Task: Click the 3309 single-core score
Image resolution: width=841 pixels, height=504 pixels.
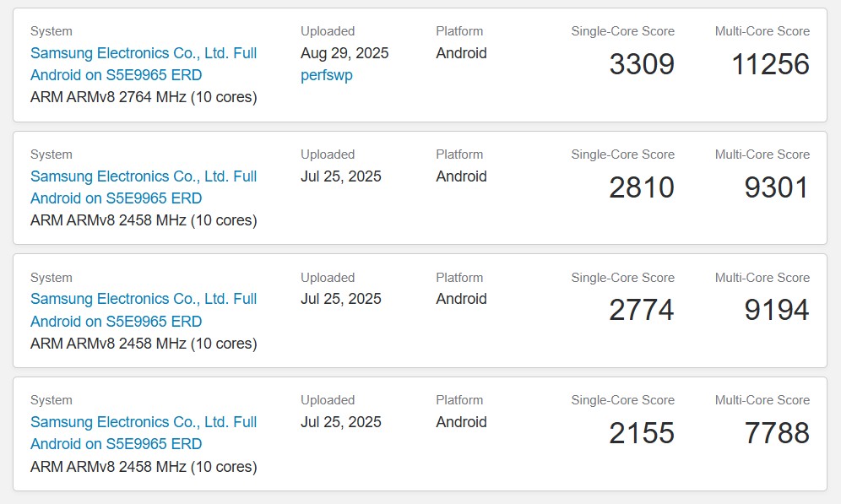Action: pyautogui.click(x=642, y=65)
